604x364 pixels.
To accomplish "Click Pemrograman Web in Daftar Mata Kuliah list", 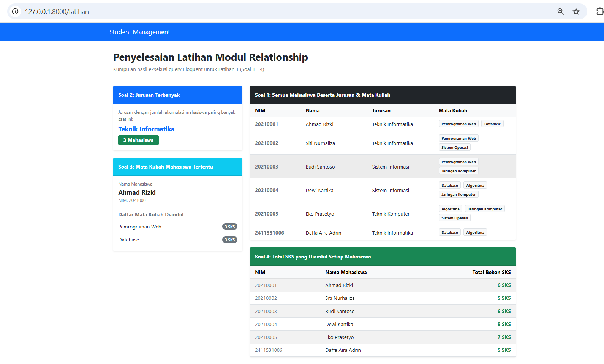I will 140,227.
